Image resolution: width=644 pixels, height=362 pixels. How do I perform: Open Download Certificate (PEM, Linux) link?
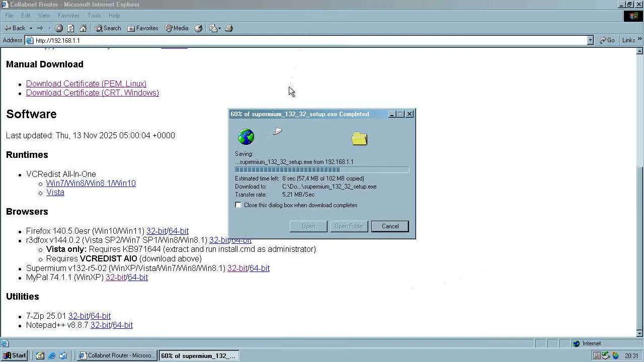pyautogui.click(x=86, y=83)
